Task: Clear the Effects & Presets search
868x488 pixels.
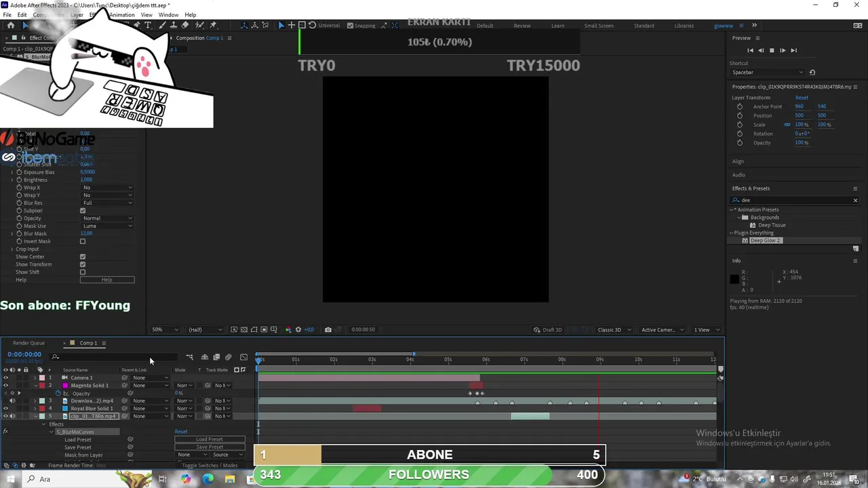Action: pos(855,200)
